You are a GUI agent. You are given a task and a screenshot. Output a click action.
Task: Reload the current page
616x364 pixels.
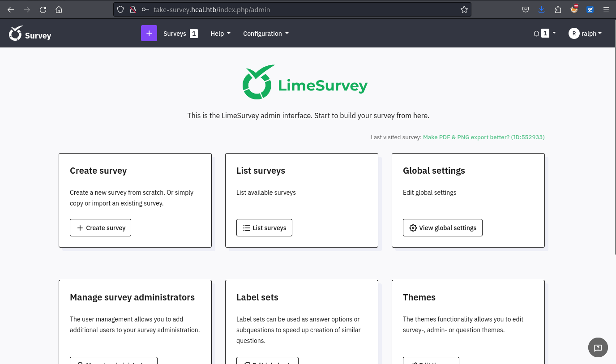43,9
